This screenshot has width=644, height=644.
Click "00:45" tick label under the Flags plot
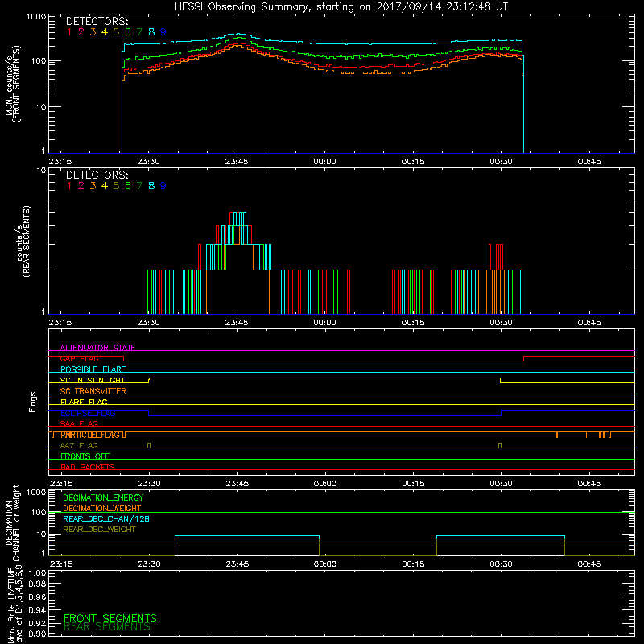[589, 484]
